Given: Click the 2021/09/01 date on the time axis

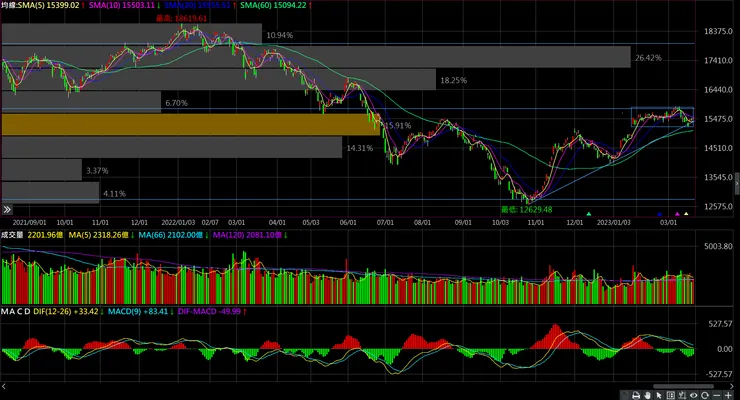Looking at the screenshot, I should pos(29,222).
